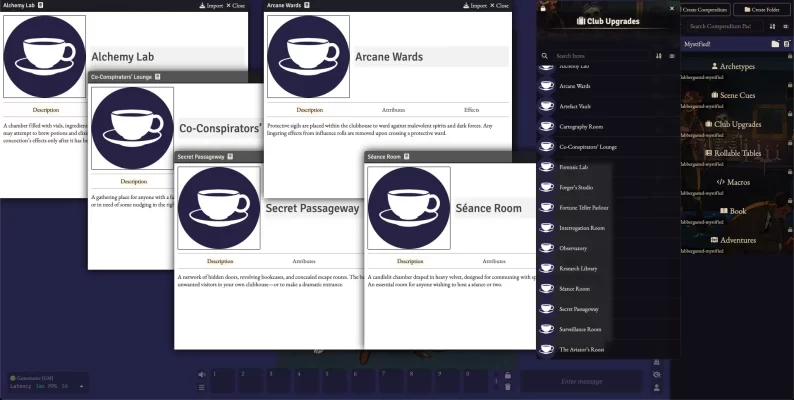Image resolution: width=794 pixels, height=400 pixels.
Task: Click the Forensic Lab teacup icon in list
Action: pyautogui.click(x=547, y=167)
